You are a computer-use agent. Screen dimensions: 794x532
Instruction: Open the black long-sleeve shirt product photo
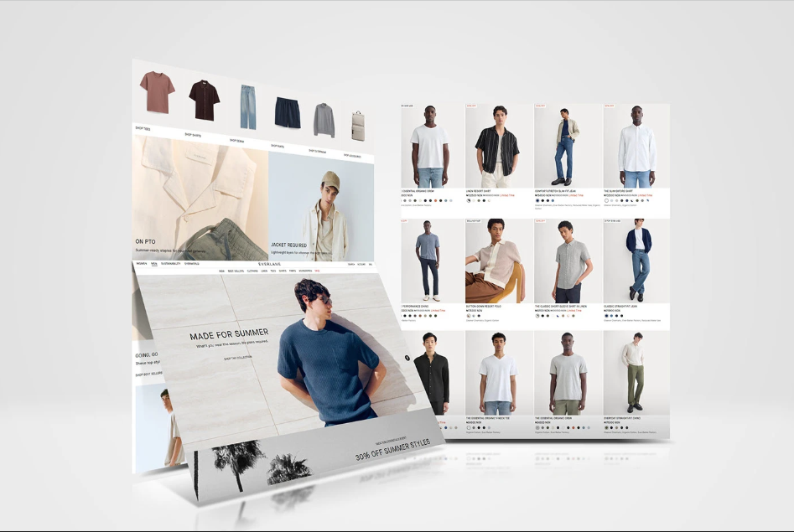point(433,374)
